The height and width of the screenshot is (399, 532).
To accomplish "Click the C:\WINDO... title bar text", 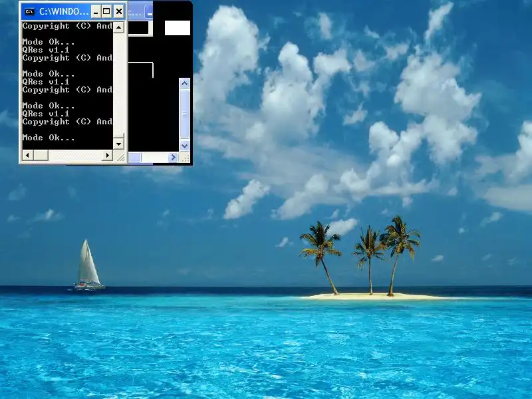I will click(x=64, y=12).
